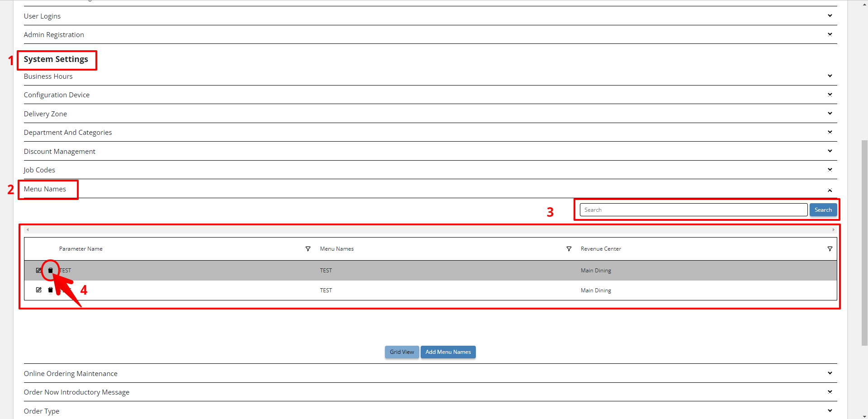The width and height of the screenshot is (868, 419).
Task: Click into the Search text field
Action: point(693,210)
